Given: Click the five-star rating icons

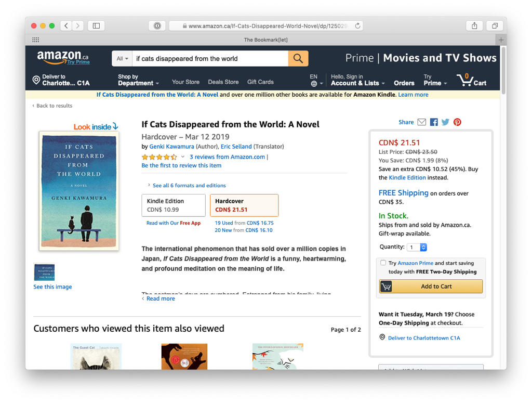Looking at the screenshot, I should [159, 157].
